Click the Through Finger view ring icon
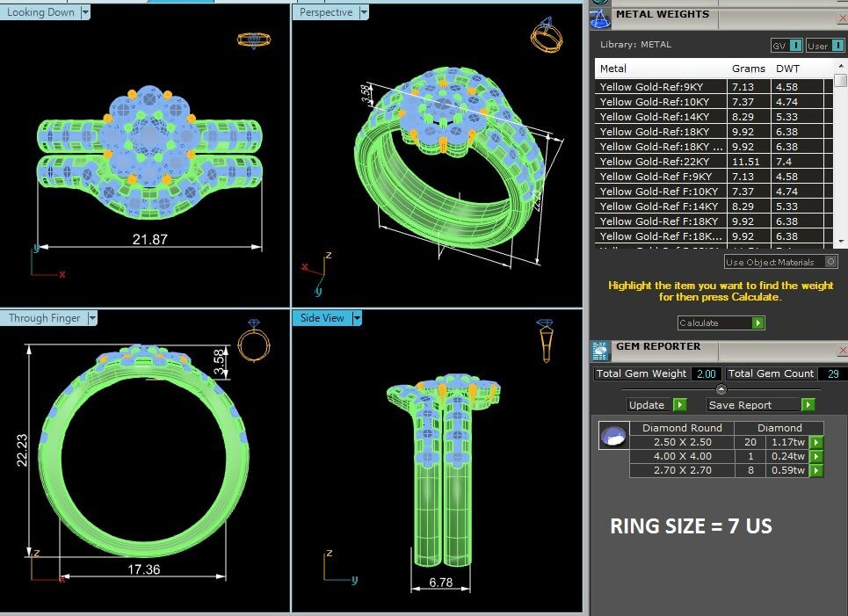The height and width of the screenshot is (616, 848). pos(254,343)
